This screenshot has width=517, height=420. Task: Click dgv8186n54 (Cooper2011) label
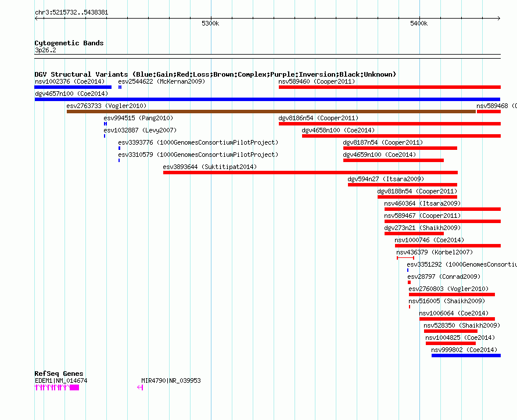pos(318,118)
